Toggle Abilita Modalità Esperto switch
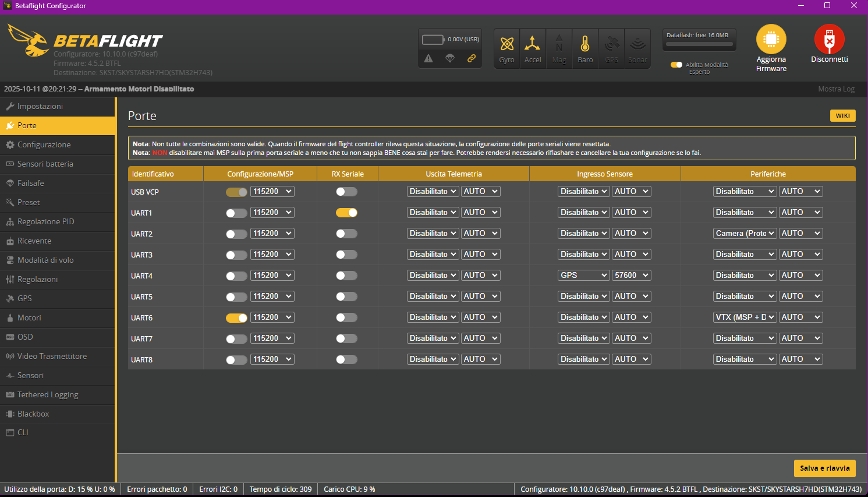This screenshot has width=868, height=497. [x=676, y=65]
